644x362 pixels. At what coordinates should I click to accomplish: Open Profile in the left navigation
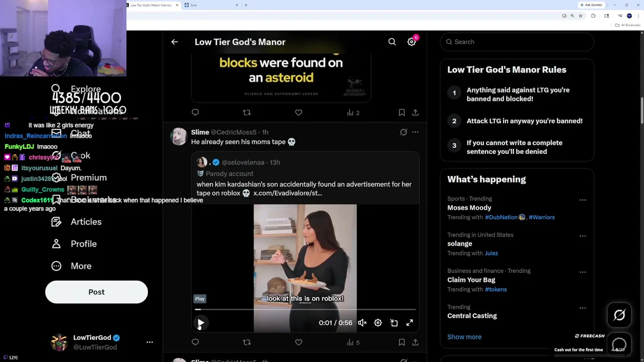click(x=74, y=244)
